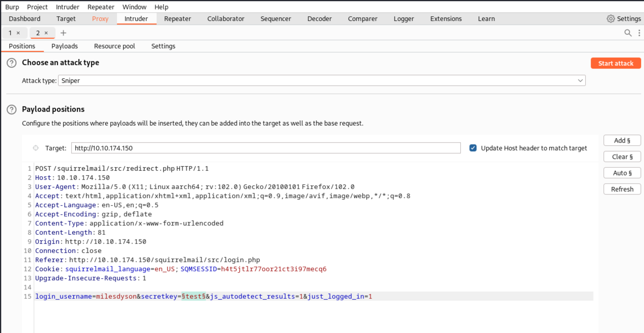Click the Clear § button
Screen dimensions: 644x333
[x=622, y=157]
